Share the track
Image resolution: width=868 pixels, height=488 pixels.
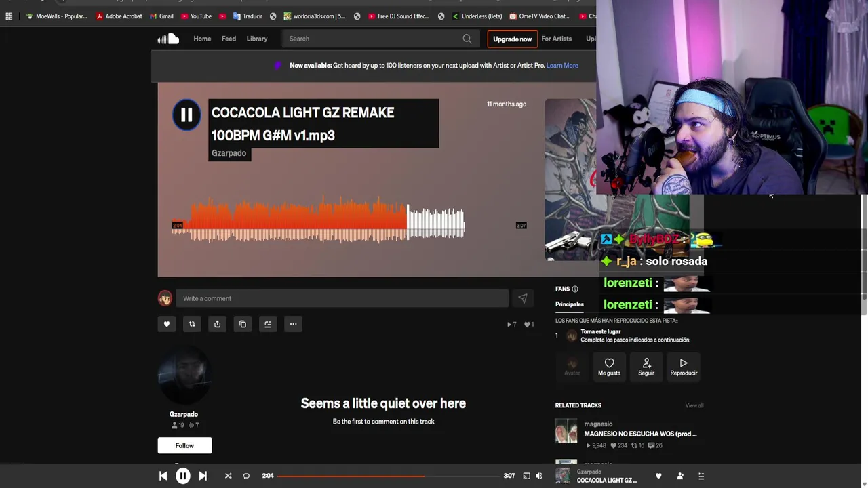(x=217, y=324)
